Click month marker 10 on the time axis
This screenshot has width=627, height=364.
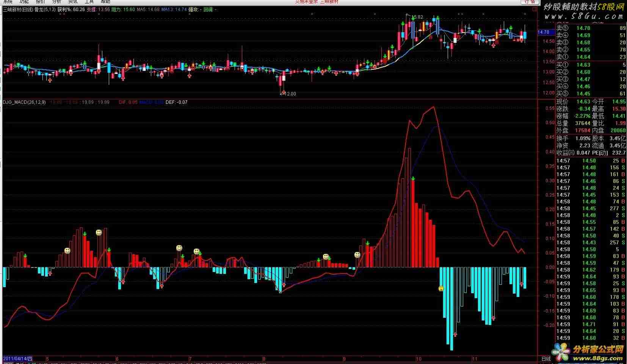419,359
